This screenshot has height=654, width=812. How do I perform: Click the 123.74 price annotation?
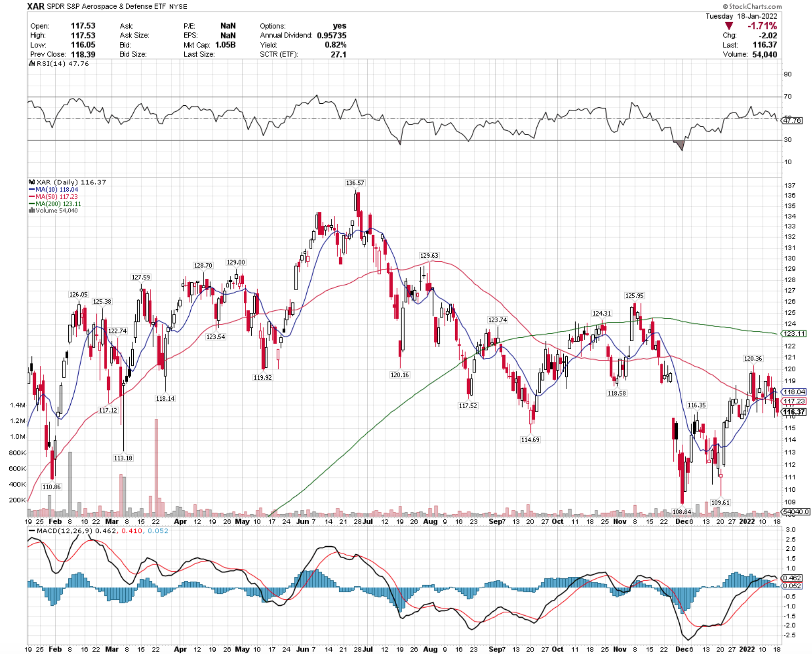point(497,320)
